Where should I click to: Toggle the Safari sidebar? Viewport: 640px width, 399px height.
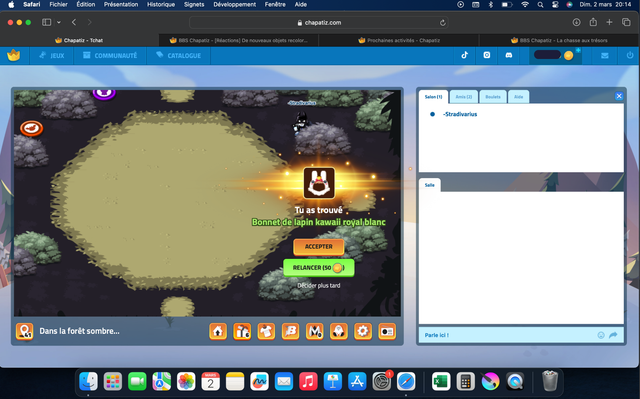pos(47,22)
